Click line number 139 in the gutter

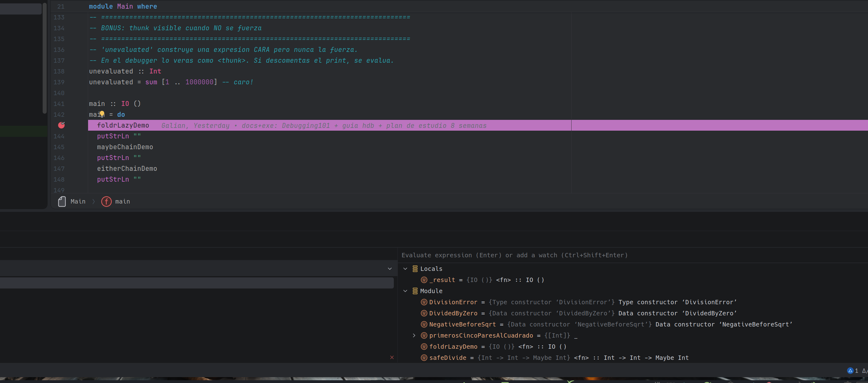59,82
